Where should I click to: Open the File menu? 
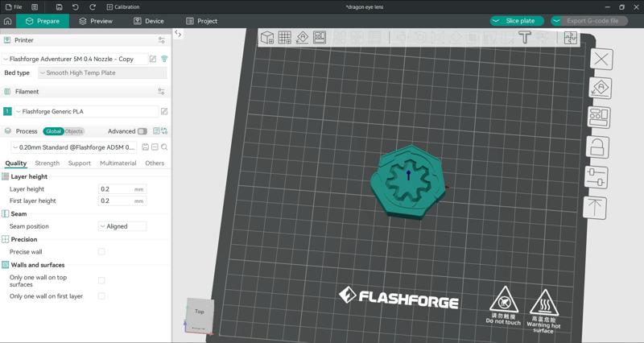coord(14,7)
